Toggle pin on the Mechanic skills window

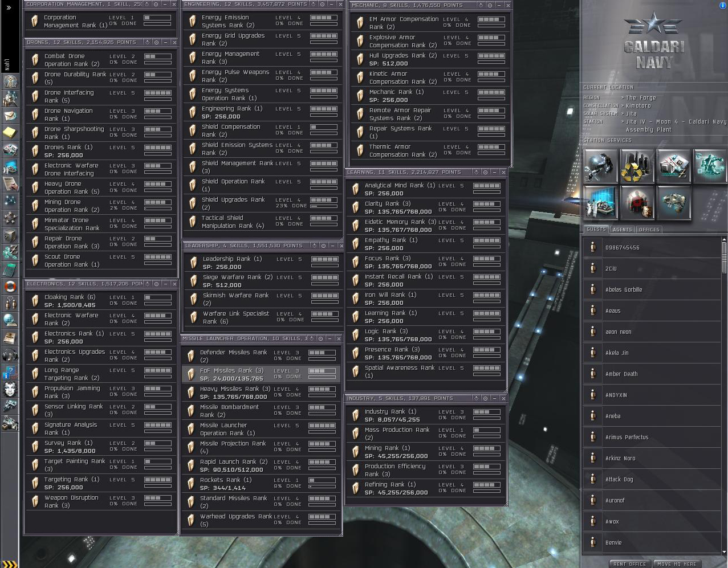pyautogui.click(x=490, y=5)
